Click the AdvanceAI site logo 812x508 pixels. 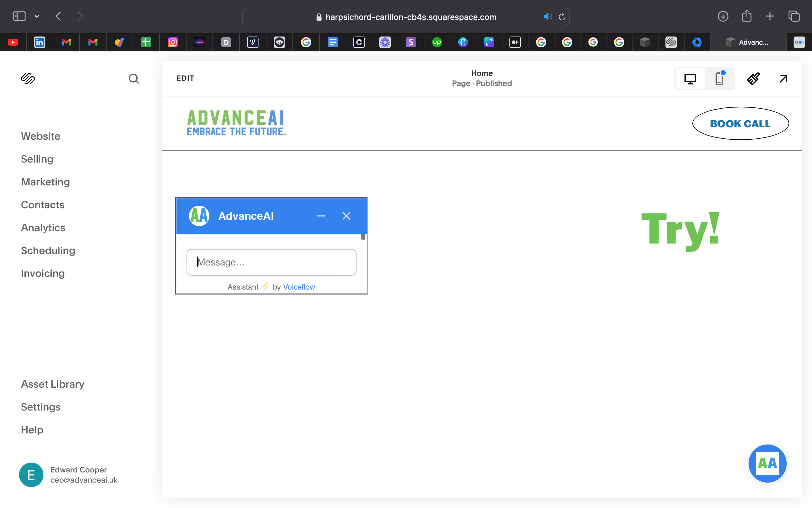pyautogui.click(x=236, y=123)
